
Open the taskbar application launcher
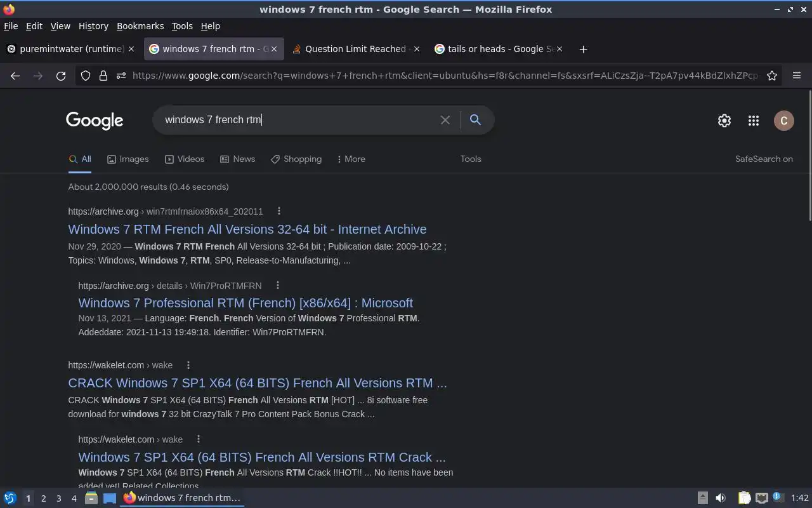coord(10,498)
